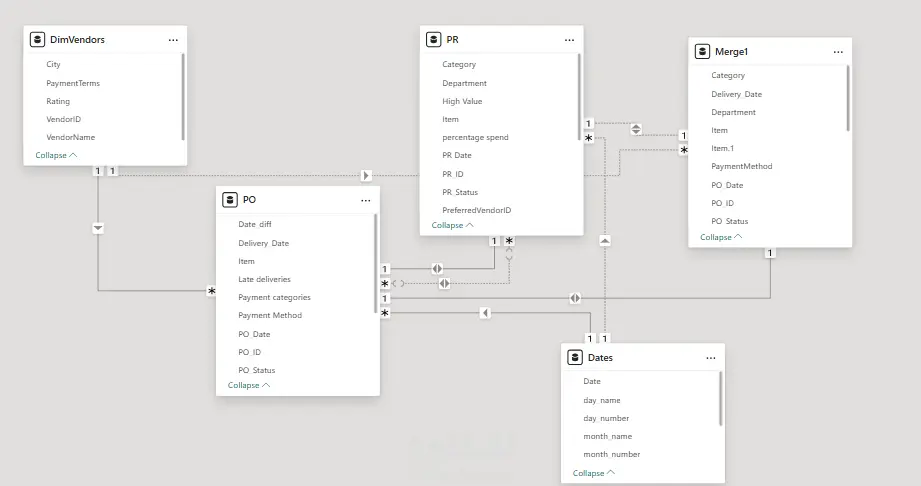This screenshot has width=921, height=486.
Task: Select the bidirectional arrow on PO-Merge1 relationship
Action: click(x=575, y=299)
